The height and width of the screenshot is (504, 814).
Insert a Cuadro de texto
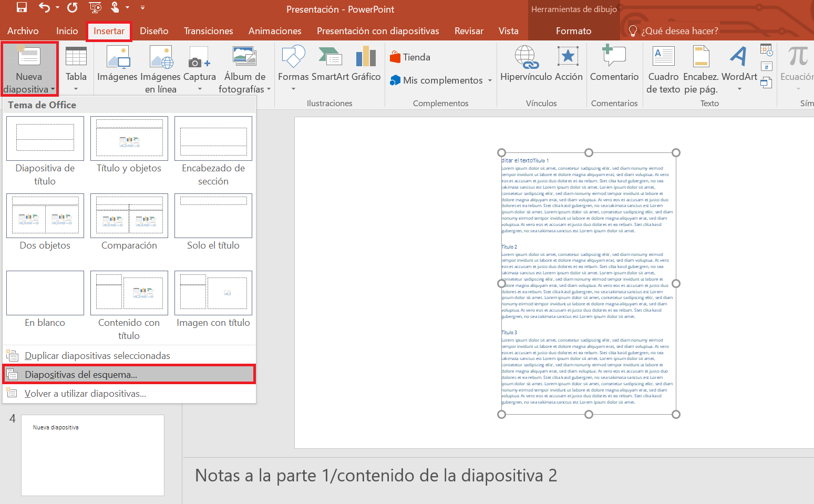[663, 69]
